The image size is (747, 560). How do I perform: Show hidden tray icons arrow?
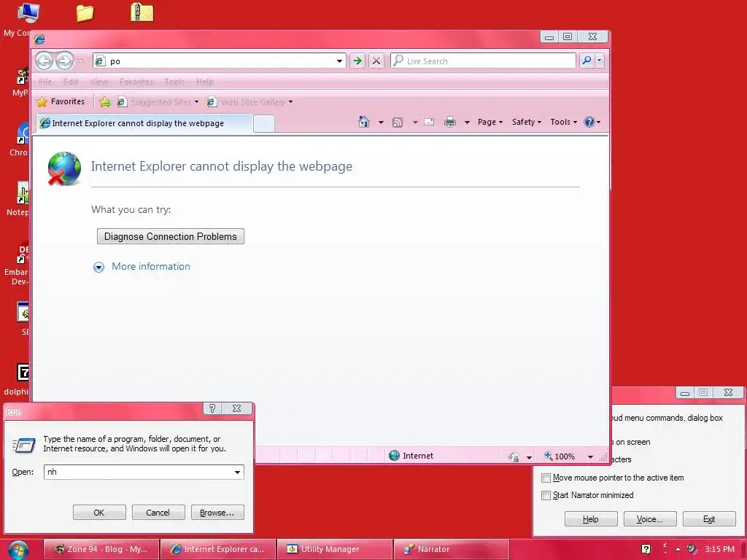point(678,549)
